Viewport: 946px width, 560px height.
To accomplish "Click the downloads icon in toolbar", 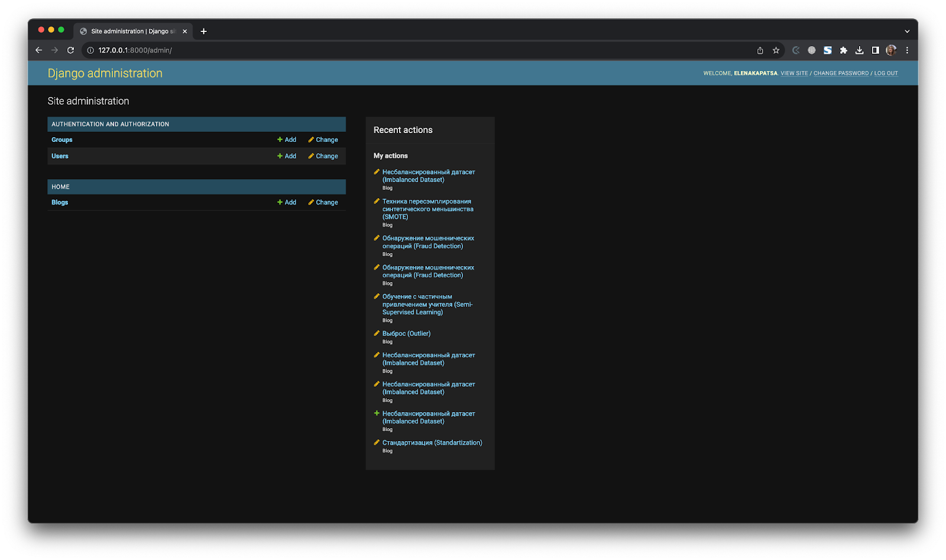I will click(x=860, y=50).
